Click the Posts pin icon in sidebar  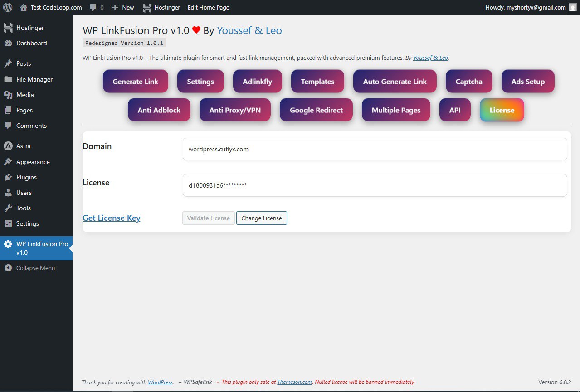[x=8, y=63]
